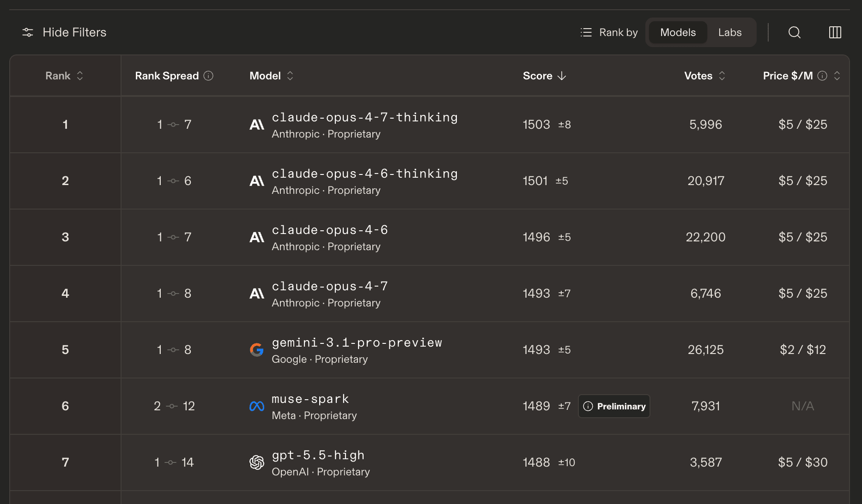The height and width of the screenshot is (504, 862).
Task: Click the Rank Spread info icon
Action: [209, 76]
